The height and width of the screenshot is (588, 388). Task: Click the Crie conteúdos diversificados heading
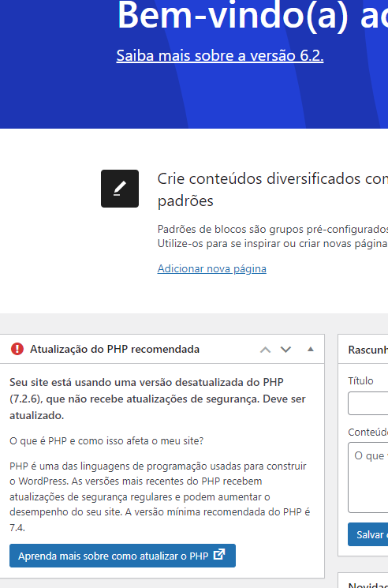pyautogui.click(x=273, y=189)
